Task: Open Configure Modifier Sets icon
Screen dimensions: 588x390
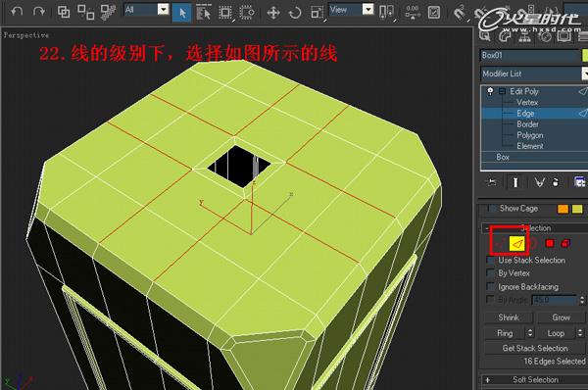Action: (580, 182)
